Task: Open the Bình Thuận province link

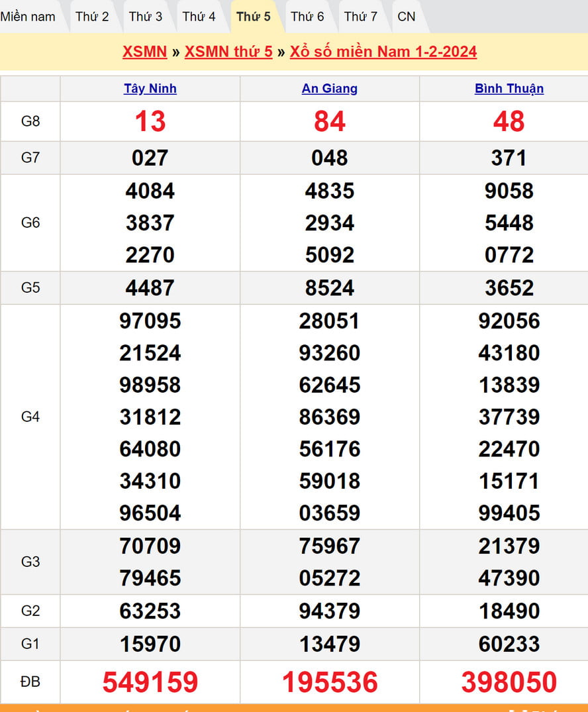Action: (509, 89)
